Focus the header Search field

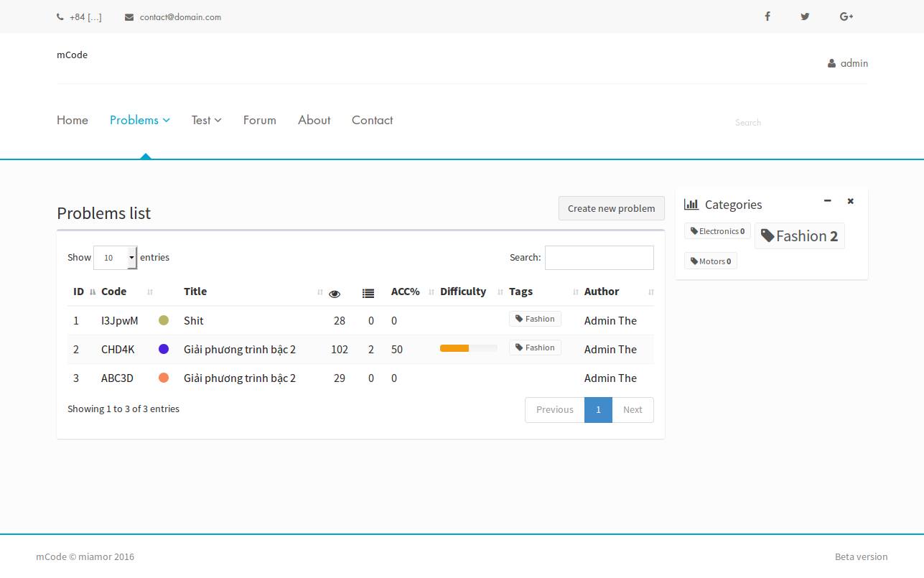coord(797,123)
